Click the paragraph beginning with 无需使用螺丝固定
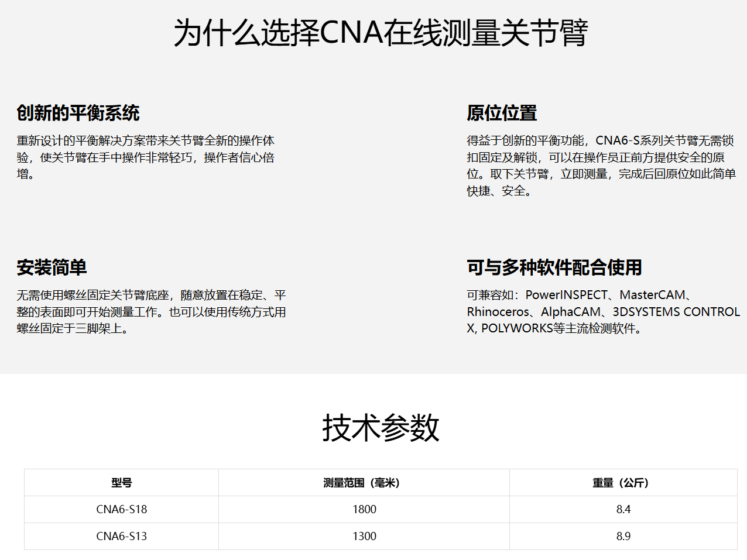 [151, 312]
